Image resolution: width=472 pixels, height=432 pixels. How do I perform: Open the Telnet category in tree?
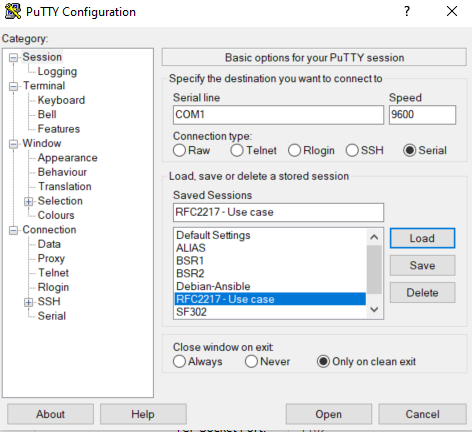[x=53, y=273]
